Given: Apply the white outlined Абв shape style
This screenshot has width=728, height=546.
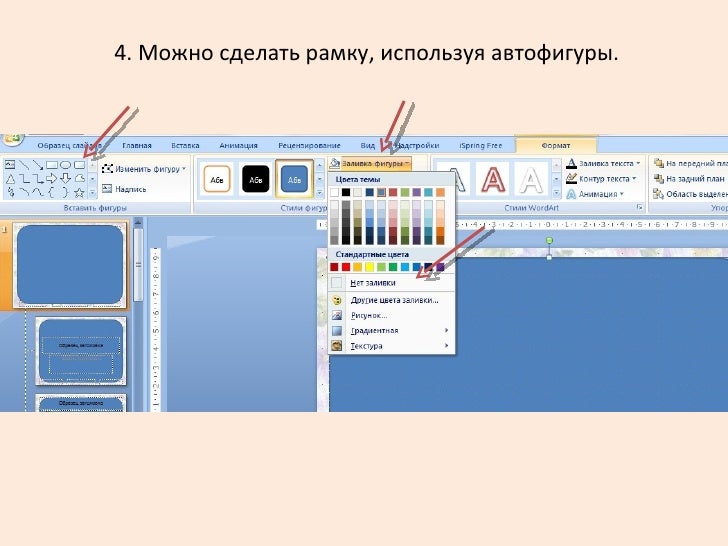Looking at the screenshot, I should click(217, 179).
